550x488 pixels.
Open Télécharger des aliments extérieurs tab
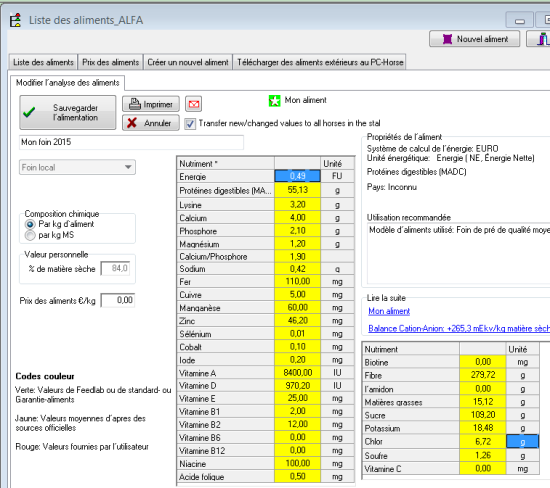click(x=320, y=62)
